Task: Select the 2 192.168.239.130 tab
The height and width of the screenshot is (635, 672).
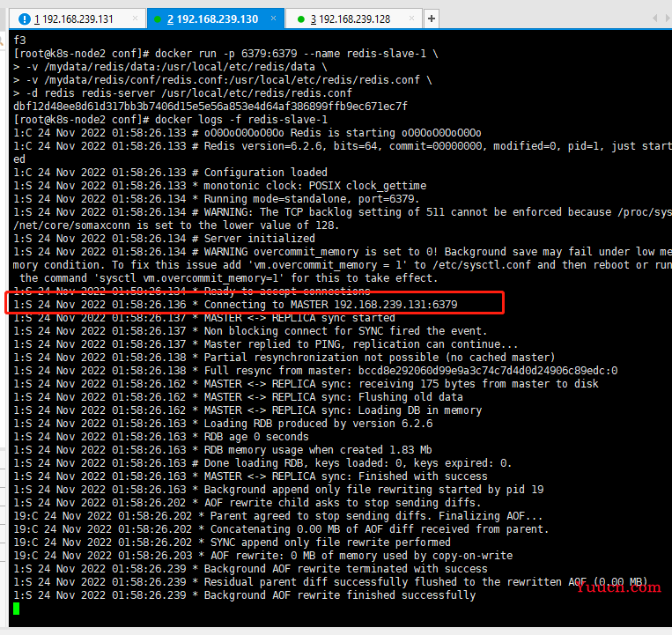Action: click(x=217, y=18)
